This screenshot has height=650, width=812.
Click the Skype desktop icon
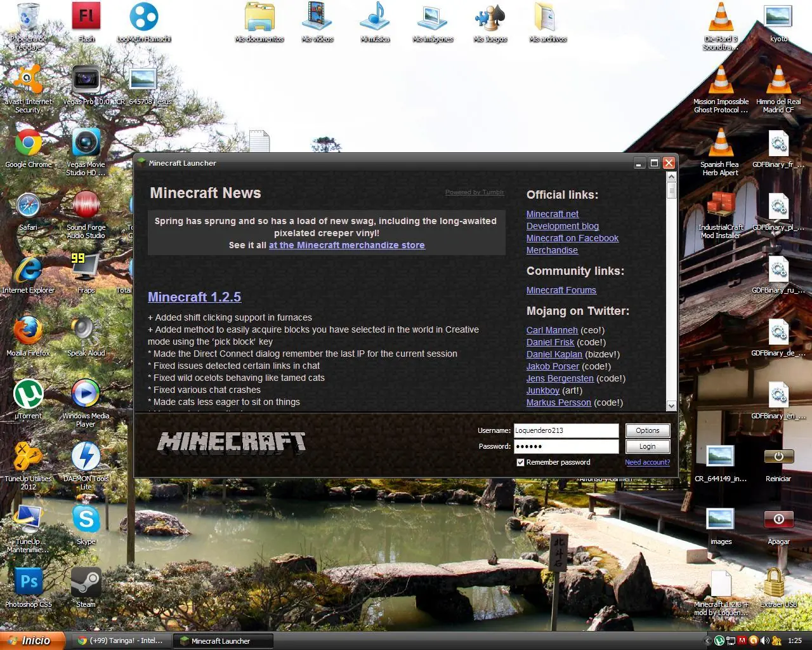[x=86, y=525]
